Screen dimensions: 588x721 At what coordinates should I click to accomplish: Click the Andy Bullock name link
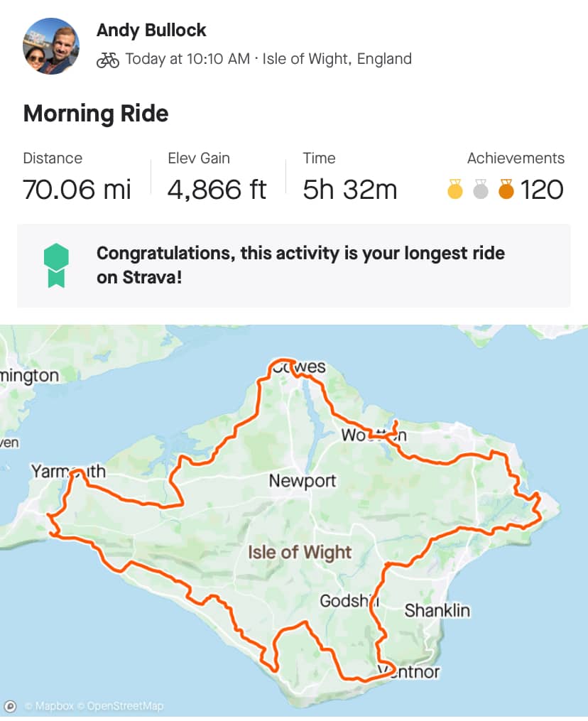point(151,31)
